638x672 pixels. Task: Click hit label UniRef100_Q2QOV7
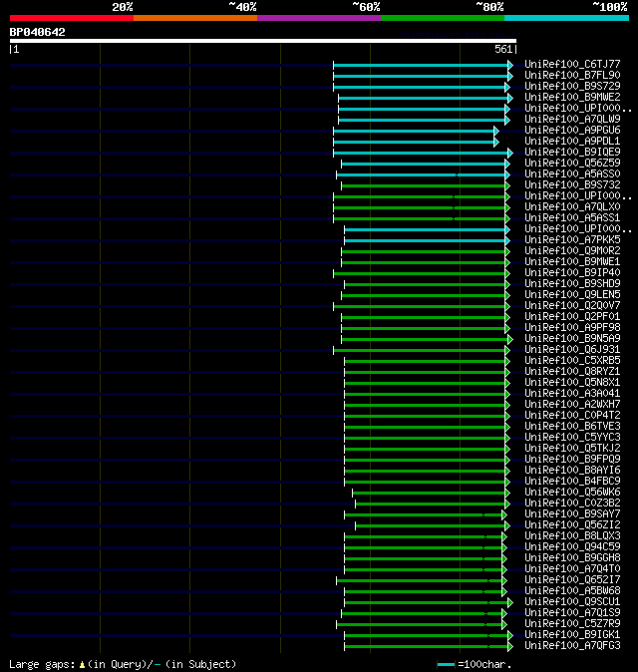[x=572, y=305]
